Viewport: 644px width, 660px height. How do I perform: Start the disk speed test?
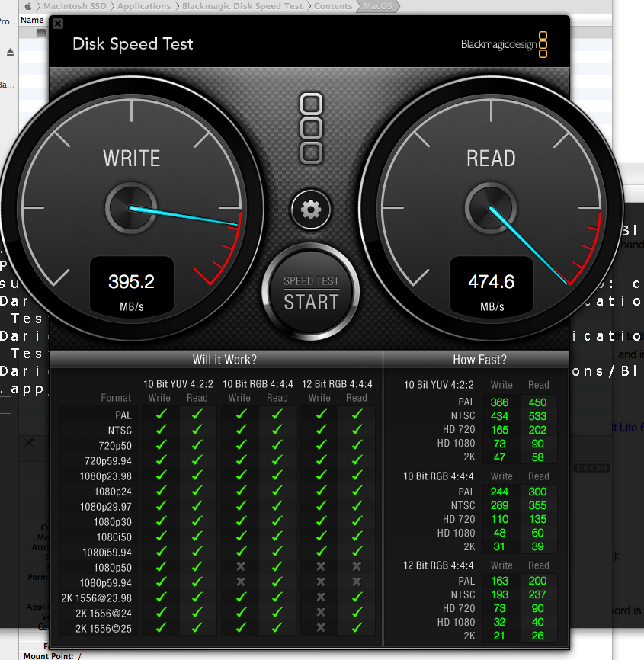(311, 292)
